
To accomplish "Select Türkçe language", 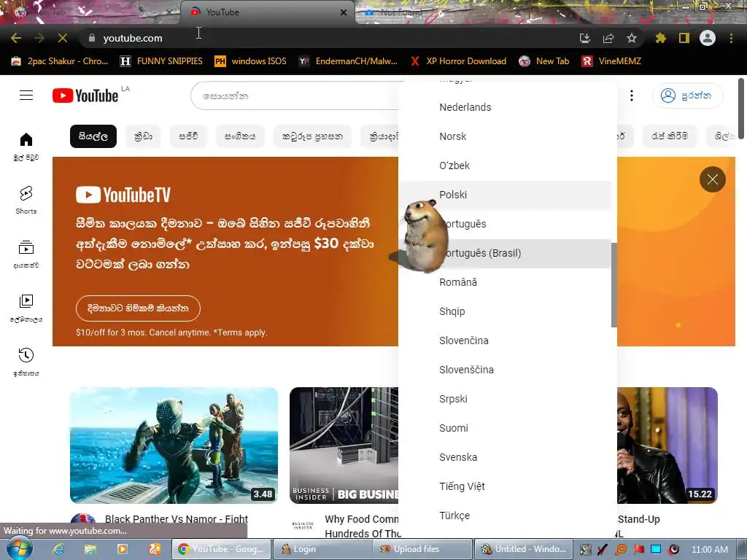I will click(x=505, y=516).
